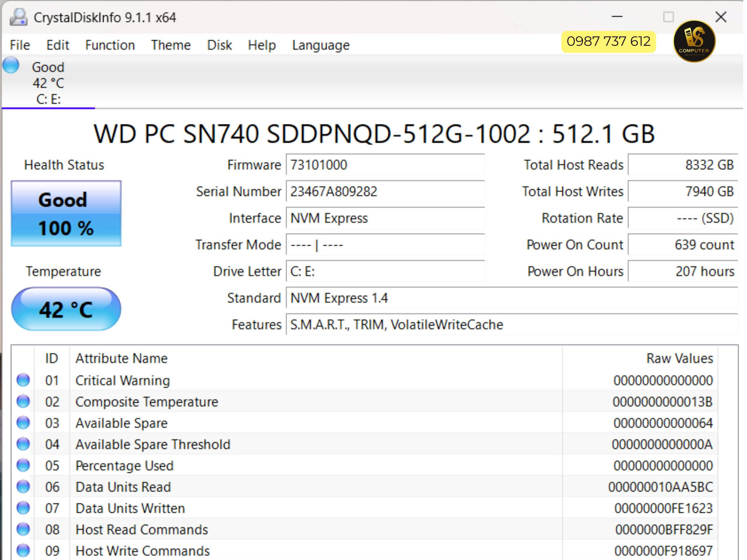Click the Critical Warning status orb
The width and height of the screenshot is (747, 560).
23,380
